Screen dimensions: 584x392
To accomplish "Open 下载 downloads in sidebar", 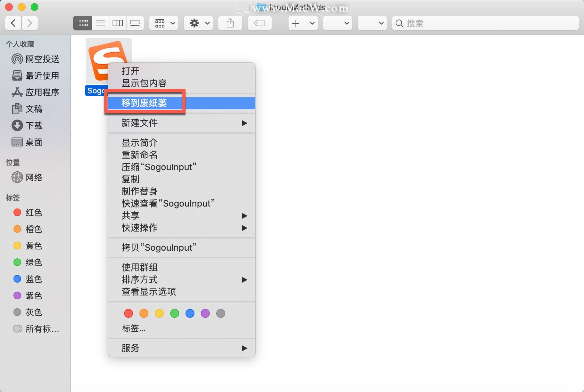I will (x=35, y=126).
